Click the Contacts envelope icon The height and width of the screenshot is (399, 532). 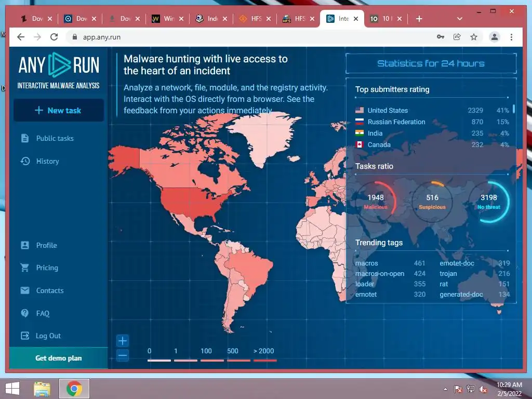(x=25, y=290)
